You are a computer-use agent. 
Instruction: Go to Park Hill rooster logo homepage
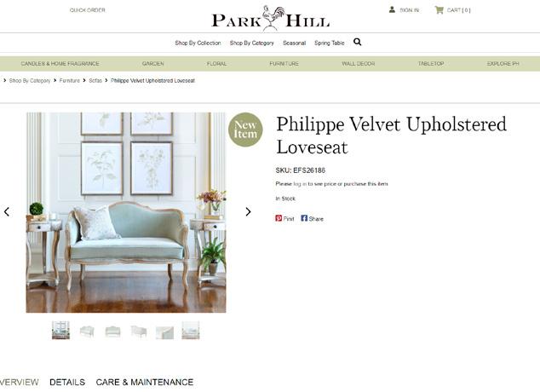[x=271, y=19]
